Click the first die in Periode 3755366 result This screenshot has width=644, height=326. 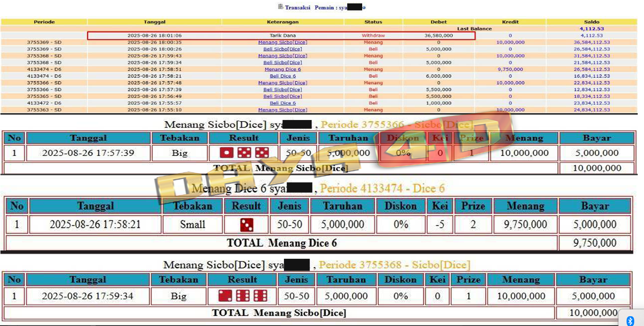[x=226, y=153]
